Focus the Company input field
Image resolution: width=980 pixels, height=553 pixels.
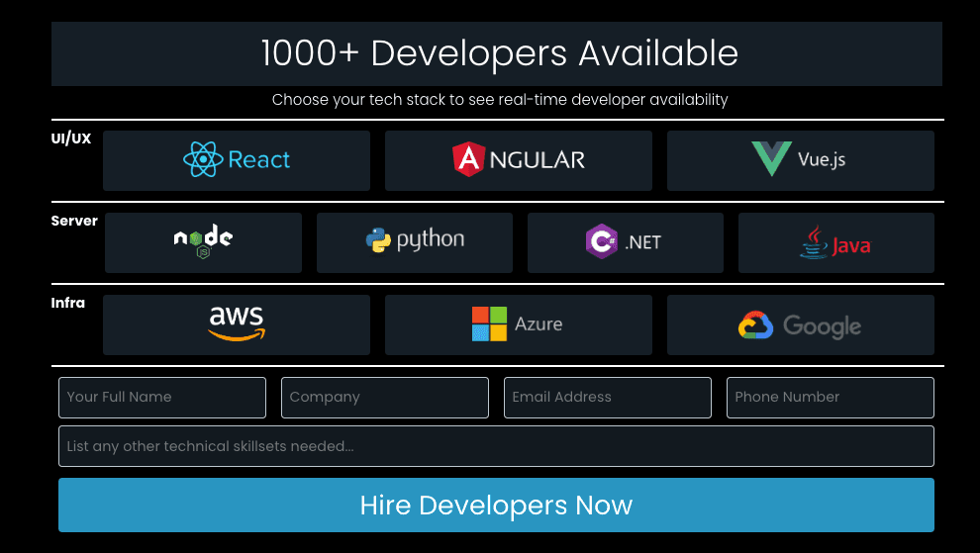(385, 398)
